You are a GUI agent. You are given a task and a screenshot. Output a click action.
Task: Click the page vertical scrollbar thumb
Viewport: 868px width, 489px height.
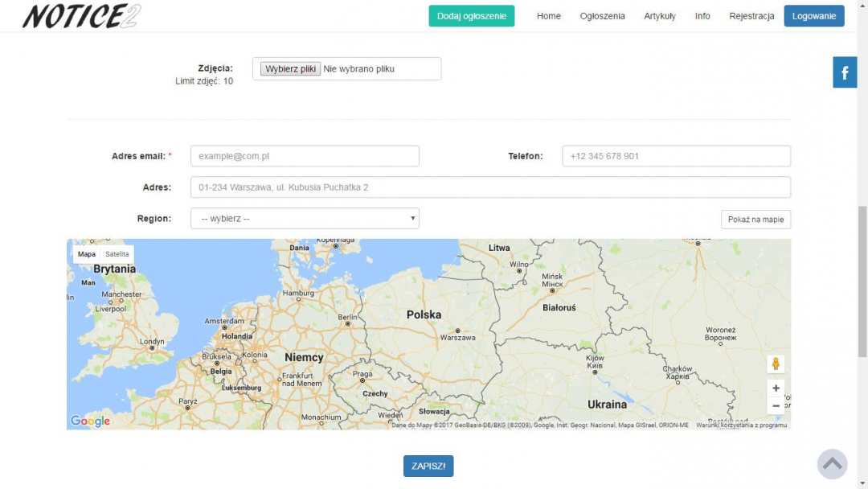pyautogui.click(x=863, y=281)
